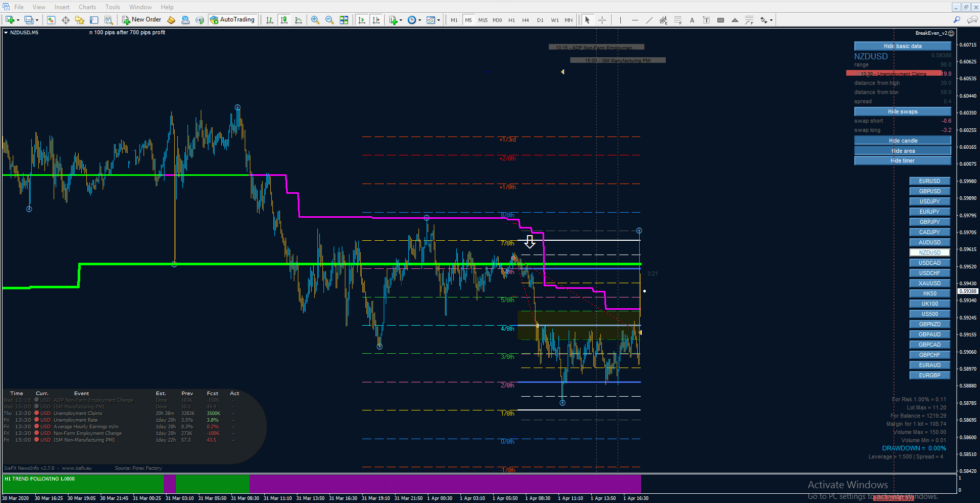
Task: Pick the Draw trendline tool
Action: point(649,20)
